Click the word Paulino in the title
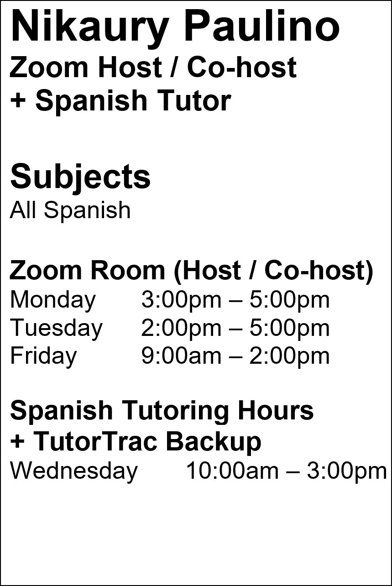 click(262, 28)
